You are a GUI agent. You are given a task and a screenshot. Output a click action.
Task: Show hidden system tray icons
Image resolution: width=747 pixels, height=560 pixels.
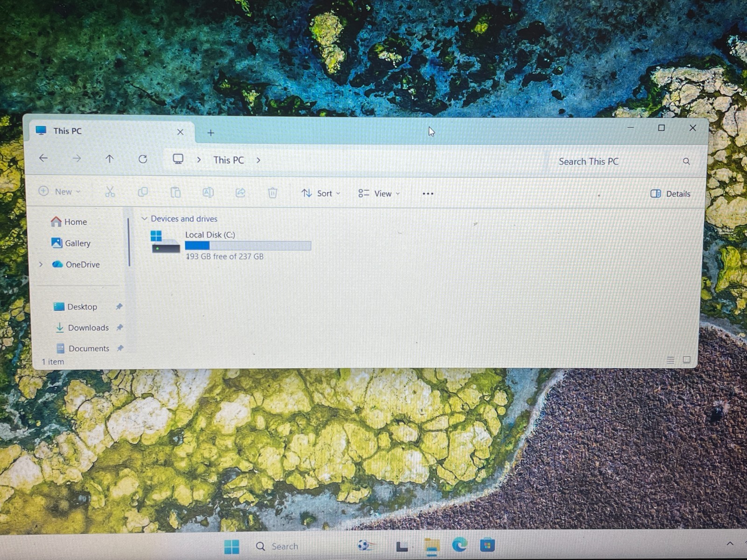coord(730,544)
